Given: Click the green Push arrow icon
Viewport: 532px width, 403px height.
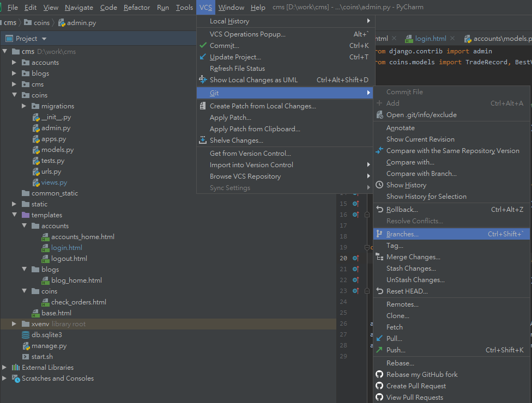Looking at the screenshot, I should pyautogui.click(x=379, y=350).
